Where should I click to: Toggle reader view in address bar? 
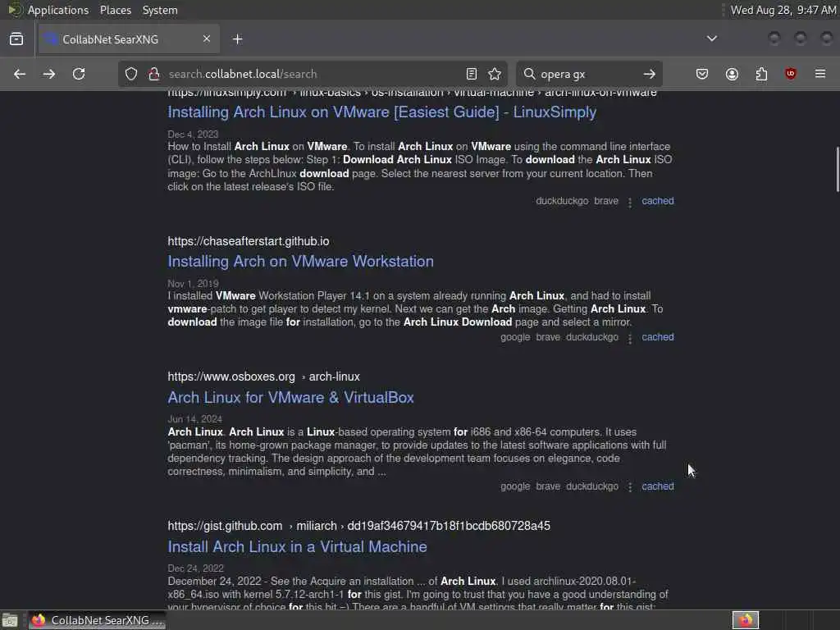(472, 74)
